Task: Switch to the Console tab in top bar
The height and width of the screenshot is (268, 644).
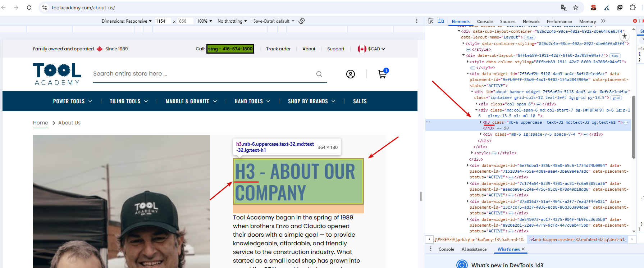Action: (485, 22)
